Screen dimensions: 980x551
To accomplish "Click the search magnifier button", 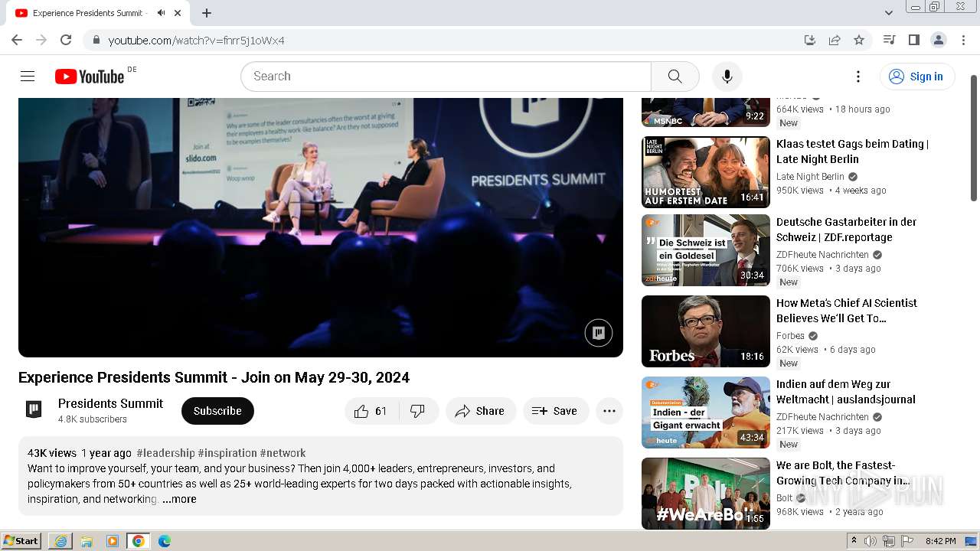I will coord(675,77).
